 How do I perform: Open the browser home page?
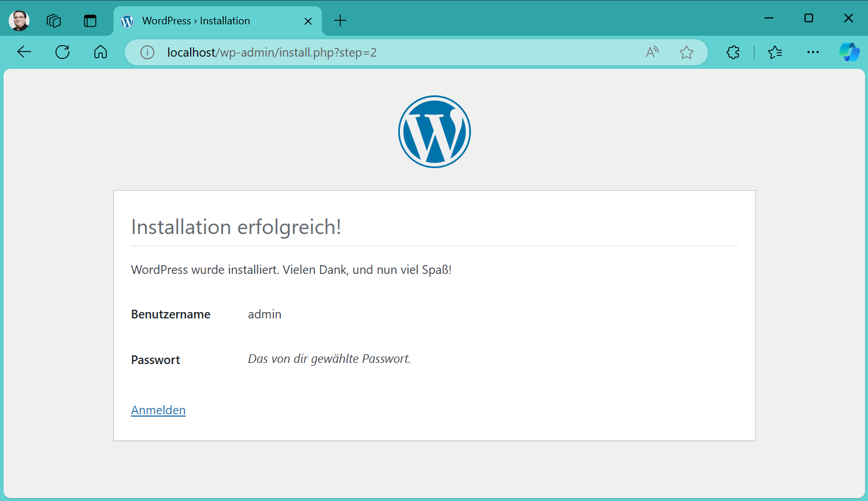pos(101,52)
